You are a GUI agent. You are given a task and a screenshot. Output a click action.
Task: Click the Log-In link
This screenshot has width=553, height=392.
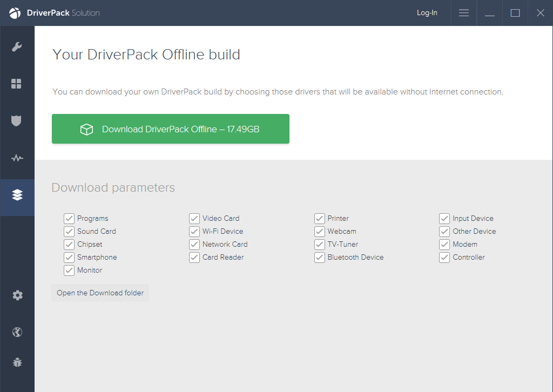(x=427, y=13)
